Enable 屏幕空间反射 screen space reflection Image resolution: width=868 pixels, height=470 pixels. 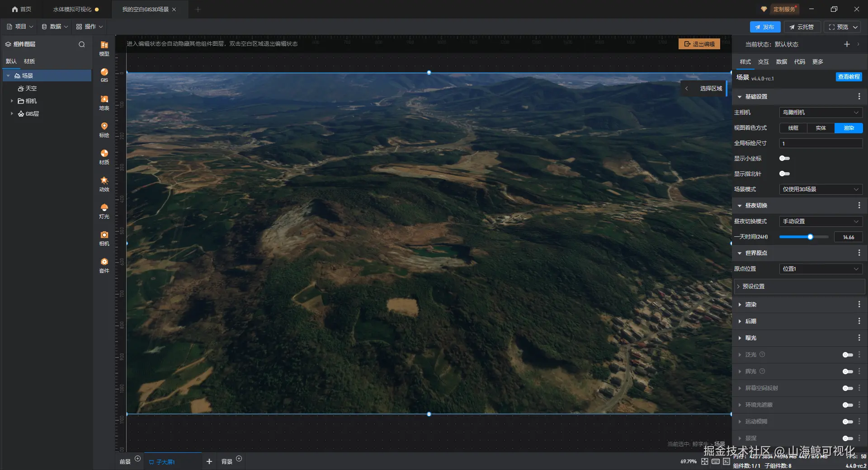tap(848, 388)
